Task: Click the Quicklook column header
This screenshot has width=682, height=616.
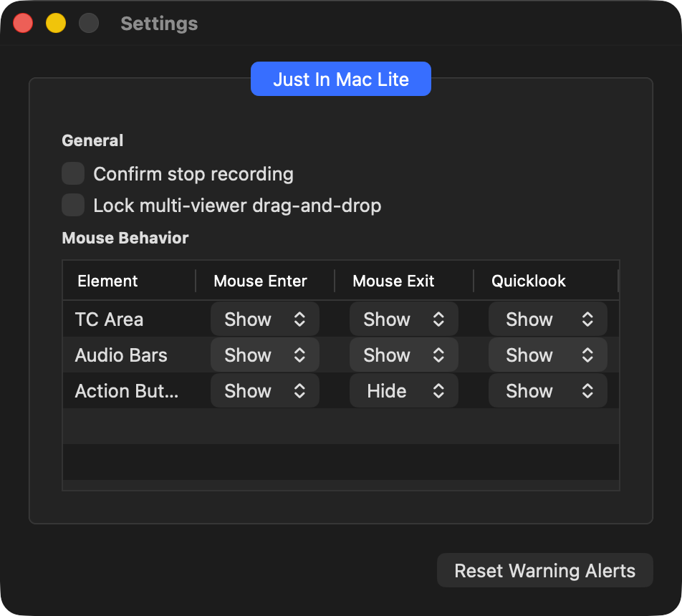Action: tap(546, 281)
